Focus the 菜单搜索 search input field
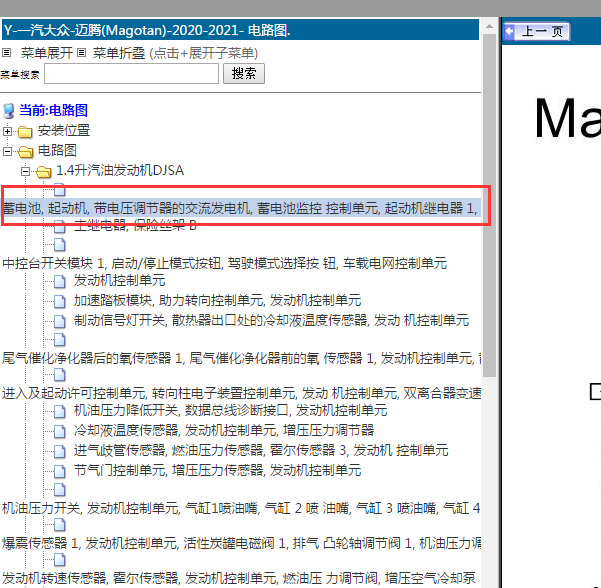The height and width of the screenshot is (588, 601). click(131, 74)
